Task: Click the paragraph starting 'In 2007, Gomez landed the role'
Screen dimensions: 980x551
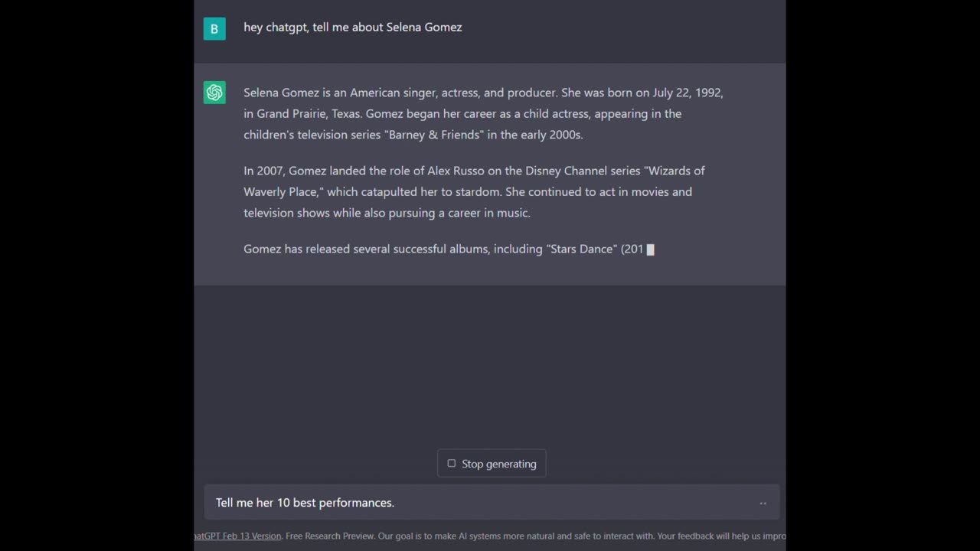Action: pyautogui.click(x=475, y=191)
